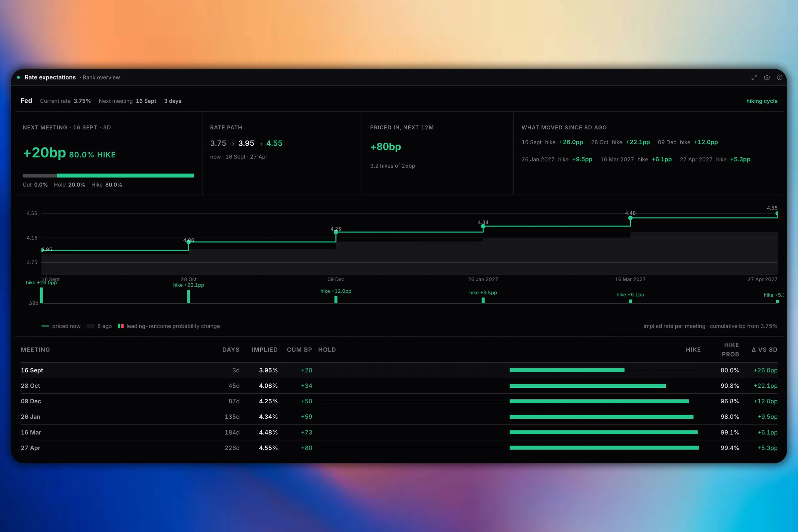Click the Δ VS 8D column header

pyautogui.click(x=764, y=349)
